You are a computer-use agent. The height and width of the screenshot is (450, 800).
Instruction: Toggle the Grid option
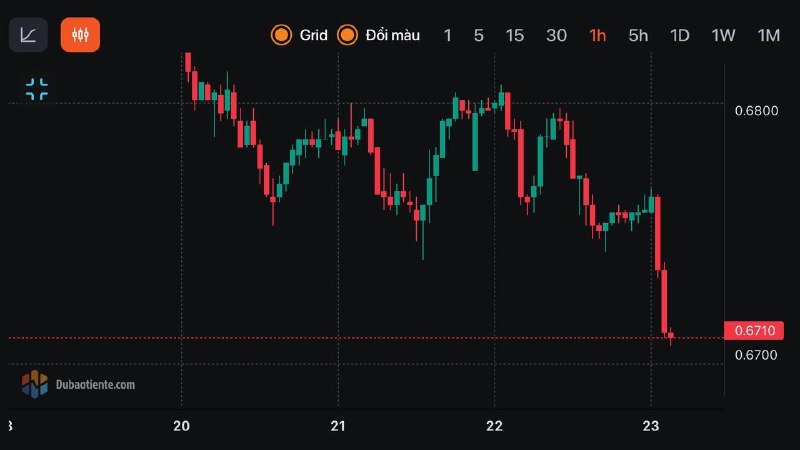pos(281,35)
